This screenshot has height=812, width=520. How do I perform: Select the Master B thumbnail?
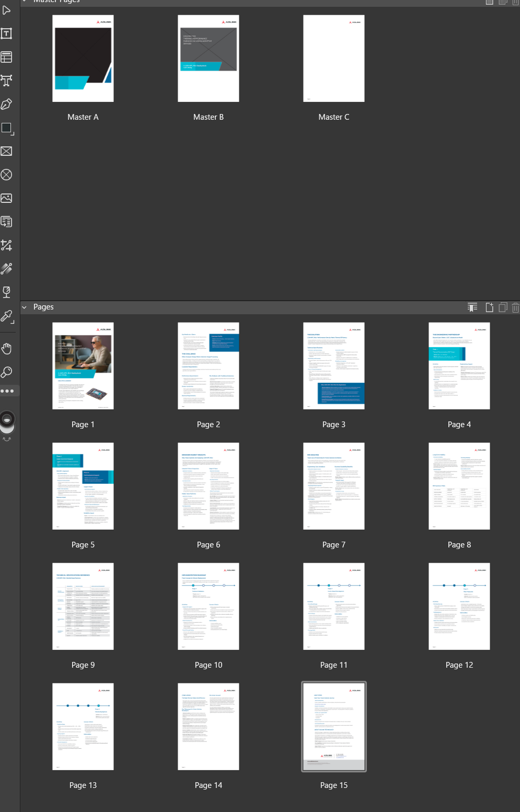(x=209, y=59)
